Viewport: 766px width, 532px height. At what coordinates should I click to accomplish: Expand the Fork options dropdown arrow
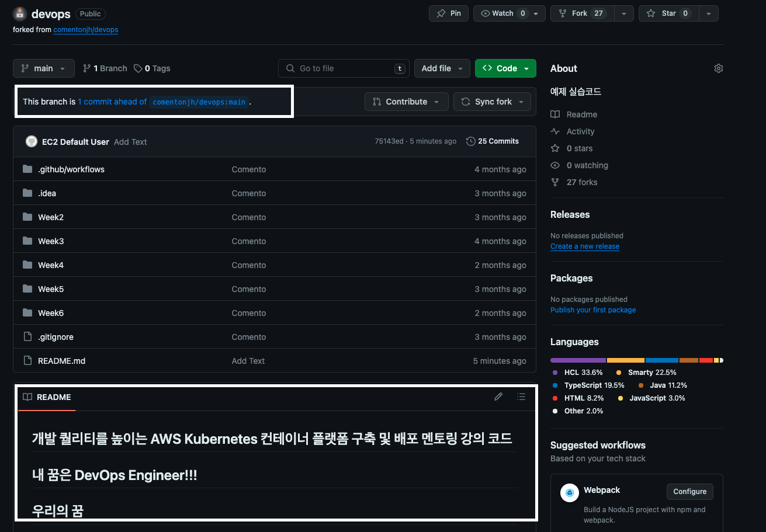pyautogui.click(x=623, y=13)
